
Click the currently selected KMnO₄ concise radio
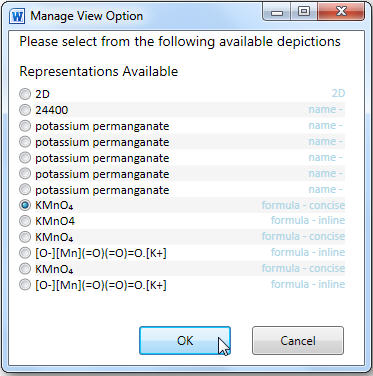pyautogui.click(x=25, y=205)
